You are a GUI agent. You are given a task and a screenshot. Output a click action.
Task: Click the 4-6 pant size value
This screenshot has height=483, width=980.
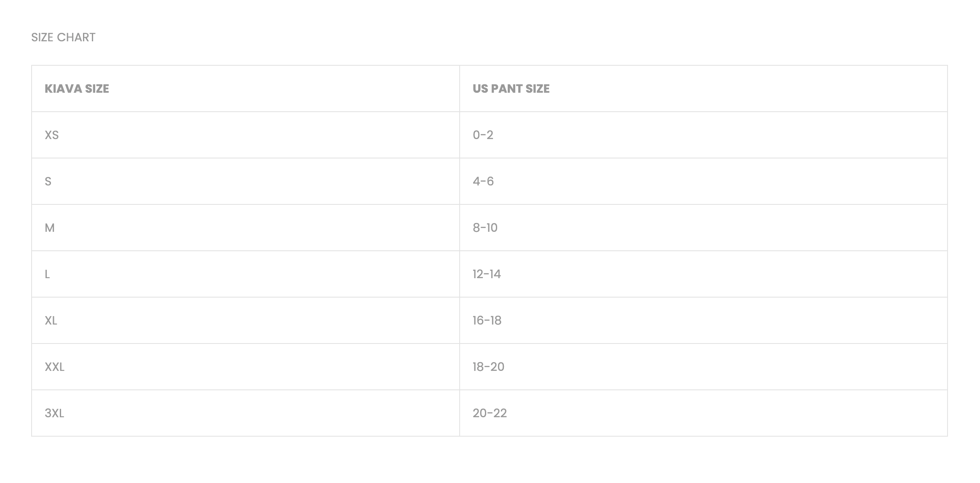pyautogui.click(x=483, y=181)
